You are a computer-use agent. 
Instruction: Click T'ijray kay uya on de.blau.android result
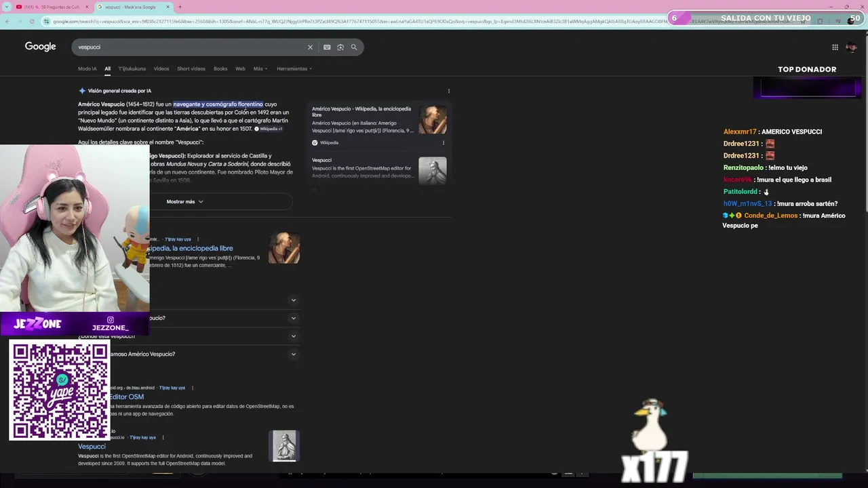coord(172,388)
